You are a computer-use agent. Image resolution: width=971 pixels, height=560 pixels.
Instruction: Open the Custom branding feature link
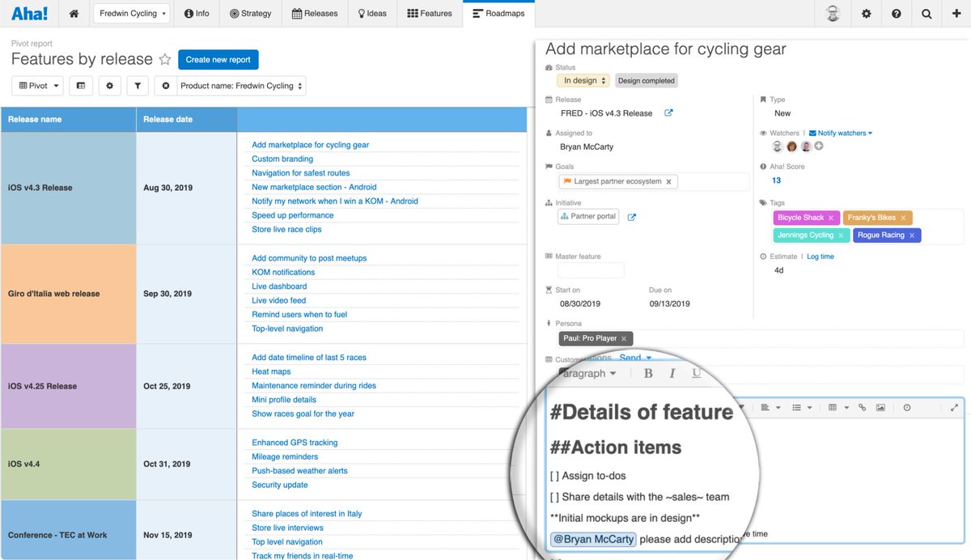(x=282, y=159)
